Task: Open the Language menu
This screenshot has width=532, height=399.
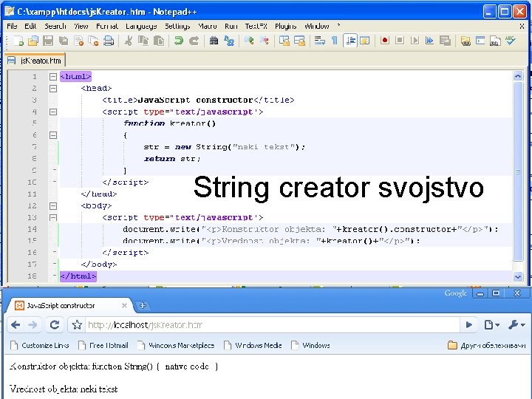Action: coord(141,26)
